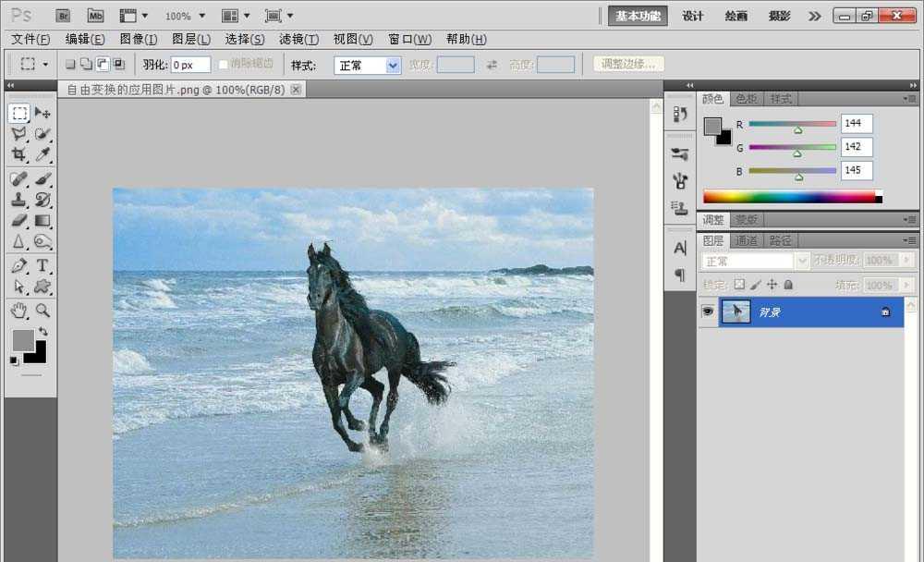Screen dimensions: 924x562
Task: Hide the 背景 layer with eye icon
Action: point(708,312)
